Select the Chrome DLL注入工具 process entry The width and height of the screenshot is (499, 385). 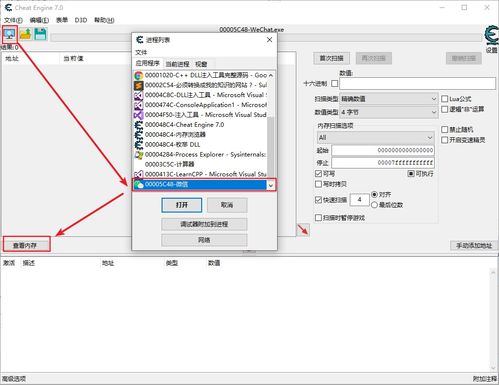[x=203, y=75]
